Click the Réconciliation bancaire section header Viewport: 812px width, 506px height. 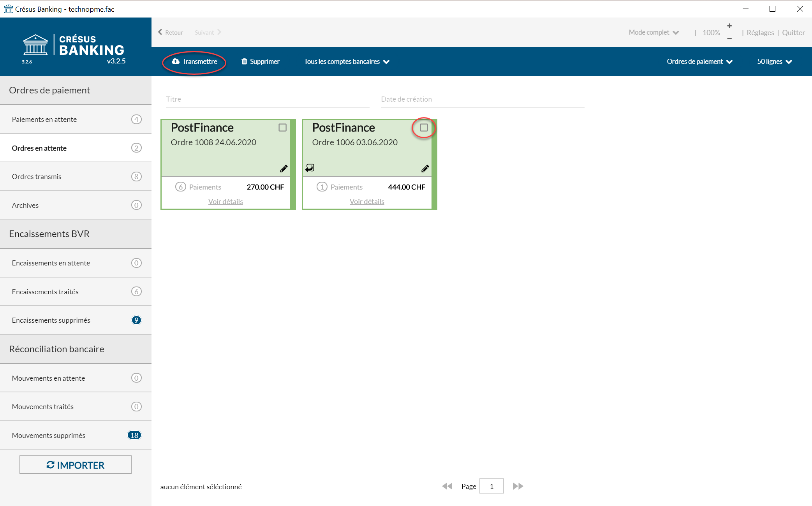76,349
